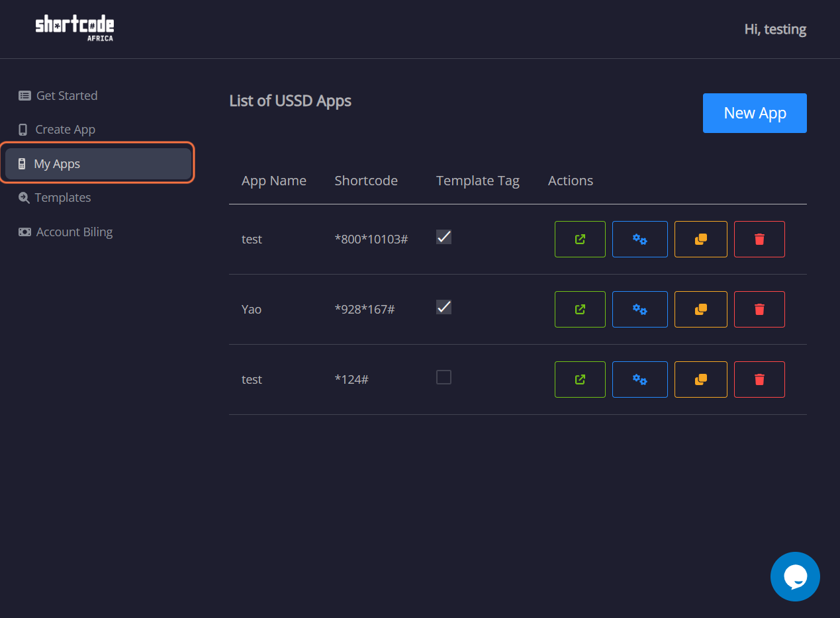This screenshot has width=840, height=618.
Task: Click the List of USSD Apps heading
Action: (x=290, y=101)
